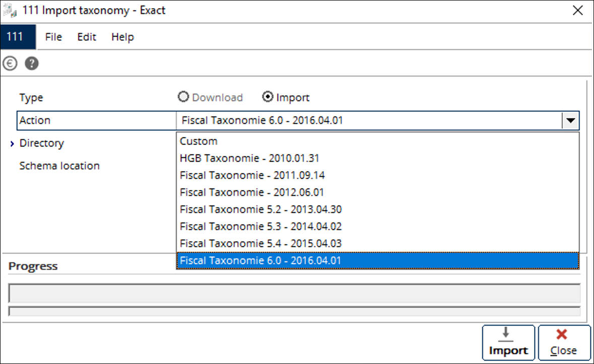Click the Action label
The image size is (594, 364).
(x=35, y=120)
